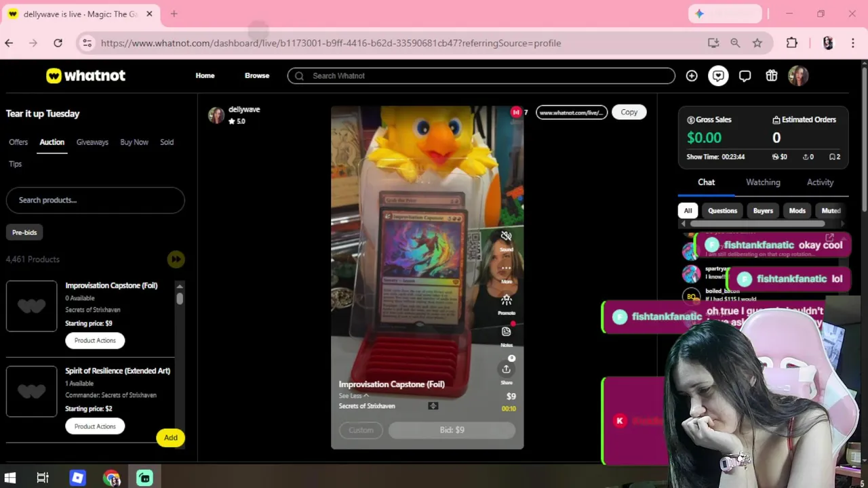Image resolution: width=868 pixels, height=488 pixels.
Task: Click the Search Whatnot field
Action: pos(481,76)
